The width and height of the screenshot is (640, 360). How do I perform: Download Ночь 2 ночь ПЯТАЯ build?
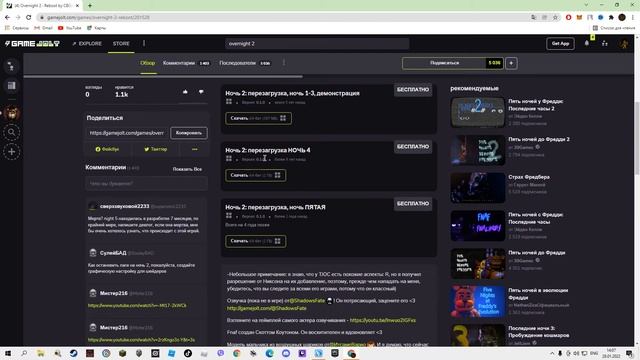click(x=256, y=241)
